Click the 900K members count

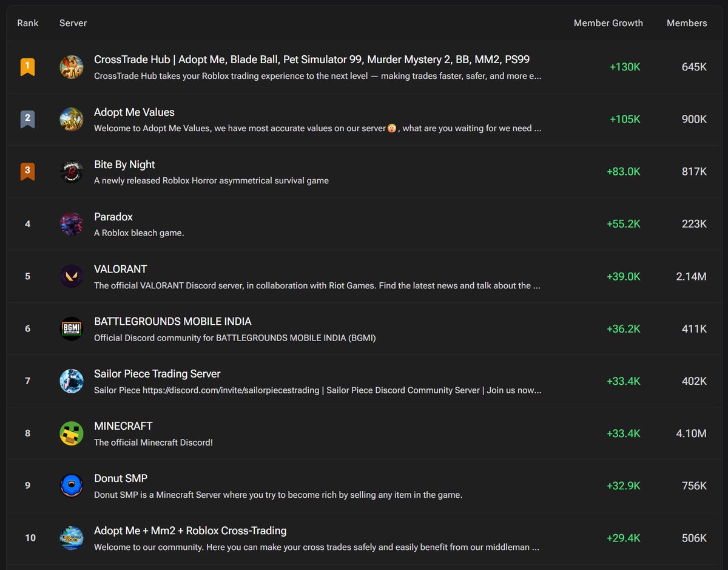694,119
